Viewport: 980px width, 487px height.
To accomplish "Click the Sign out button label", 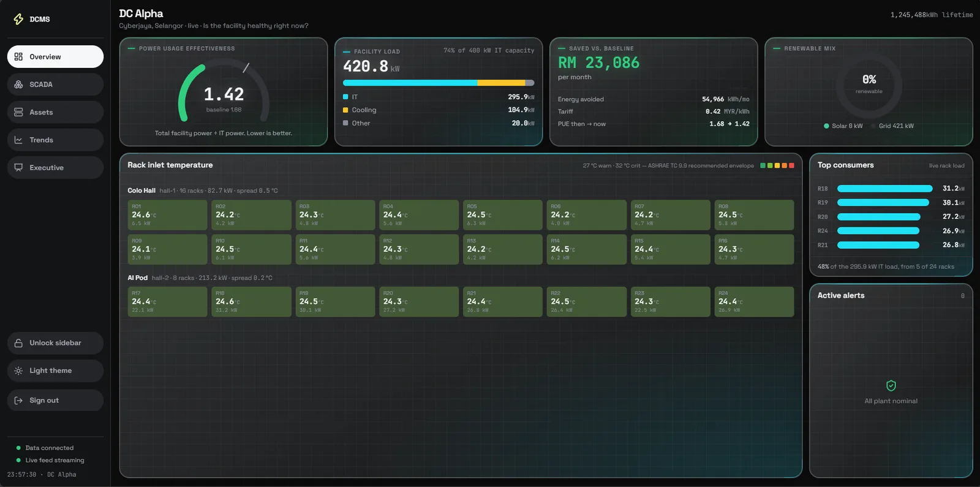I will point(44,401).
